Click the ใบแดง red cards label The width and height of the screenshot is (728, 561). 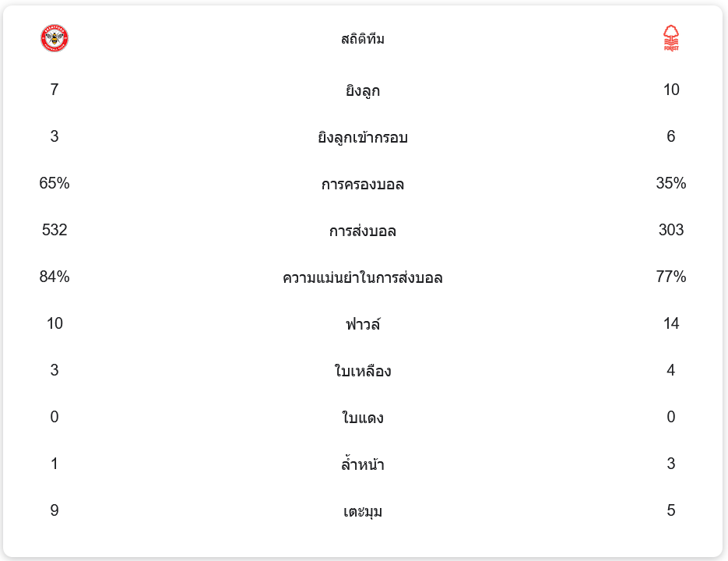click(363, 418)
